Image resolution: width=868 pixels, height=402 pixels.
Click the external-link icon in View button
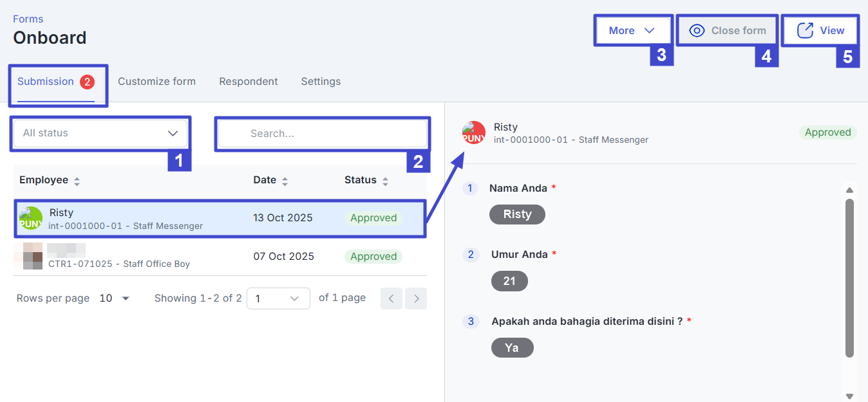[805, 31]
